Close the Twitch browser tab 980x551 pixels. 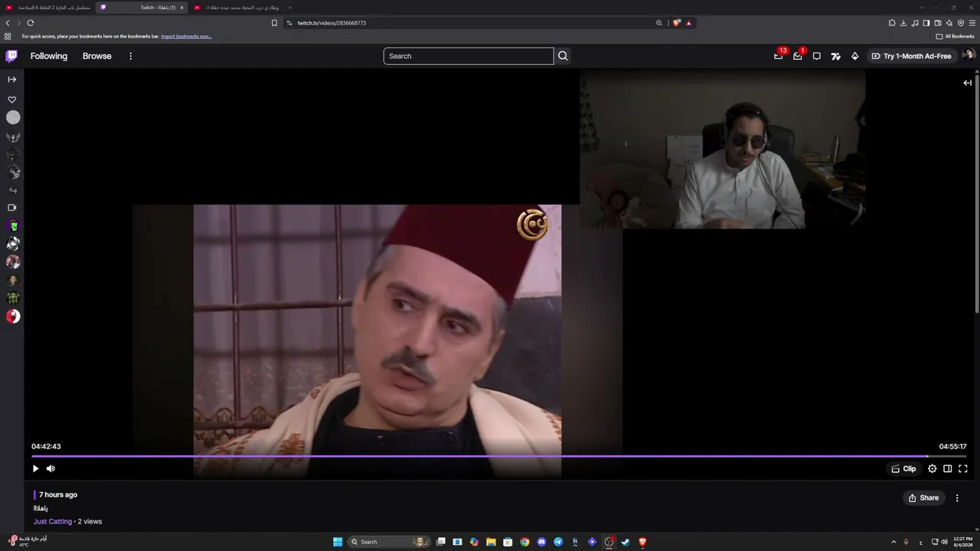[x=181, y=8]
